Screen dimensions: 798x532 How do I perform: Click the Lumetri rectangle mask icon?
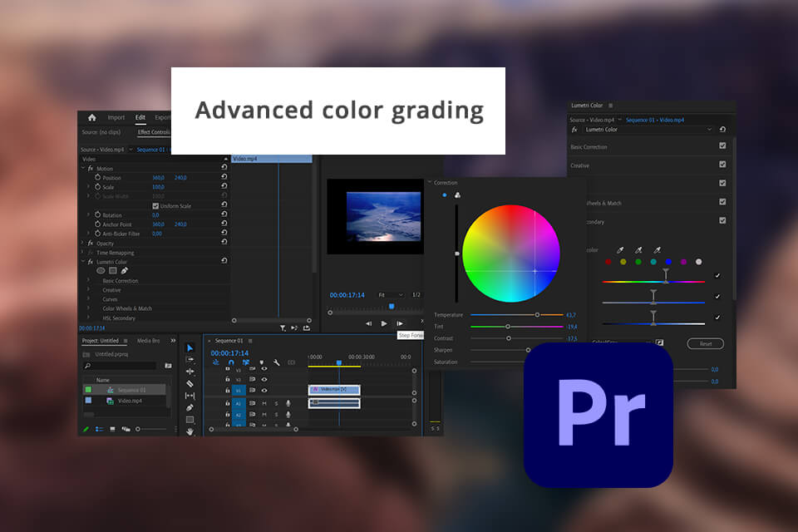coord(113,271)
